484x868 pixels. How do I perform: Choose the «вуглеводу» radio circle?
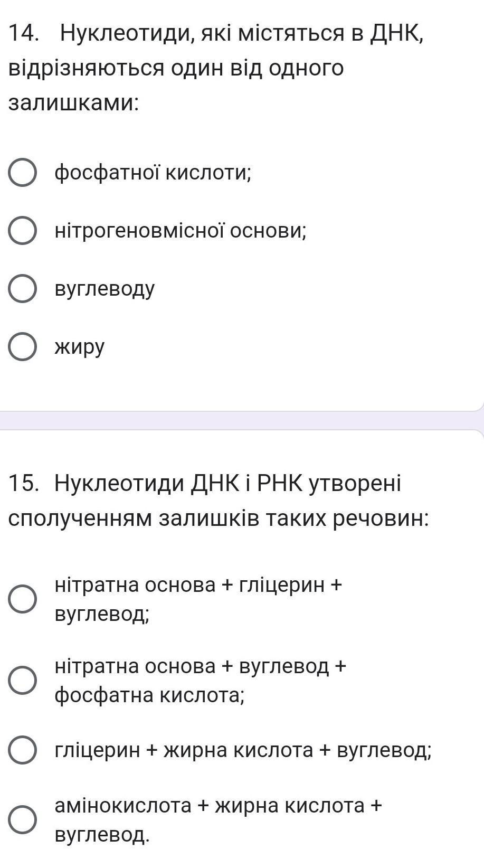[22, 289]
